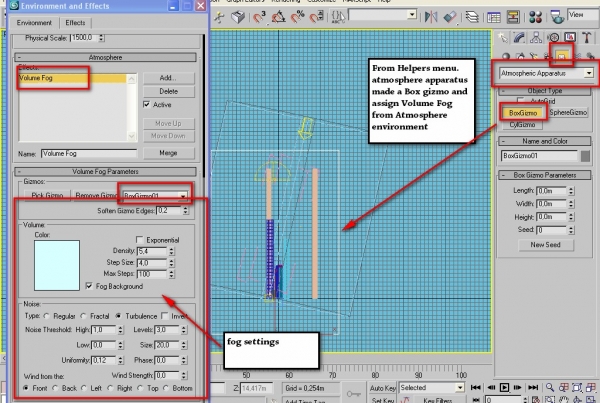
Task: Switch to the Effects tab
Action: [x=75, y=23]
